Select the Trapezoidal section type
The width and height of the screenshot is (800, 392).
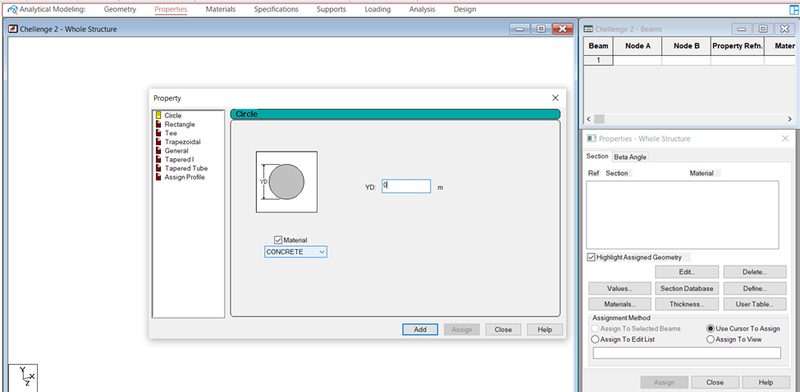182,142
